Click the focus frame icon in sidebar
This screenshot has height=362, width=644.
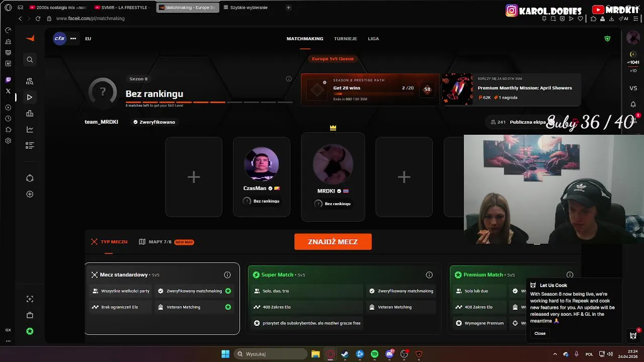[x=30, y=299]
